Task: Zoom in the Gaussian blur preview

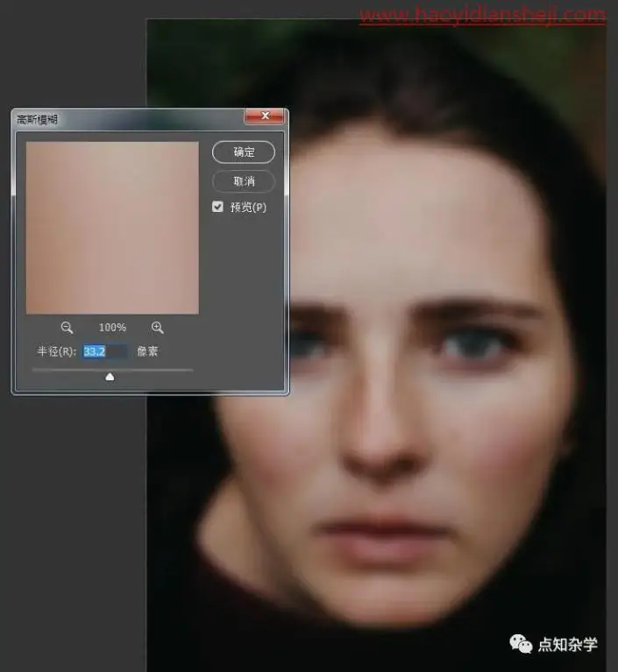Action: [x=158, y=328]
